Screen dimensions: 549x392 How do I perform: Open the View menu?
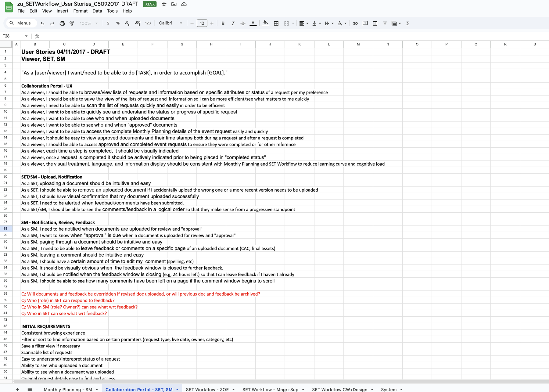(x=47, y=11)
